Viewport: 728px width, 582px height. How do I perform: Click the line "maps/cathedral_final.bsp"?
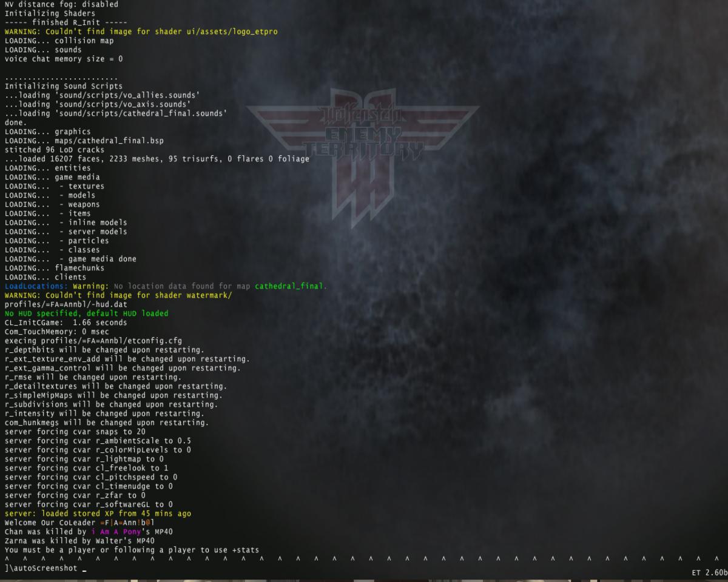84,141
